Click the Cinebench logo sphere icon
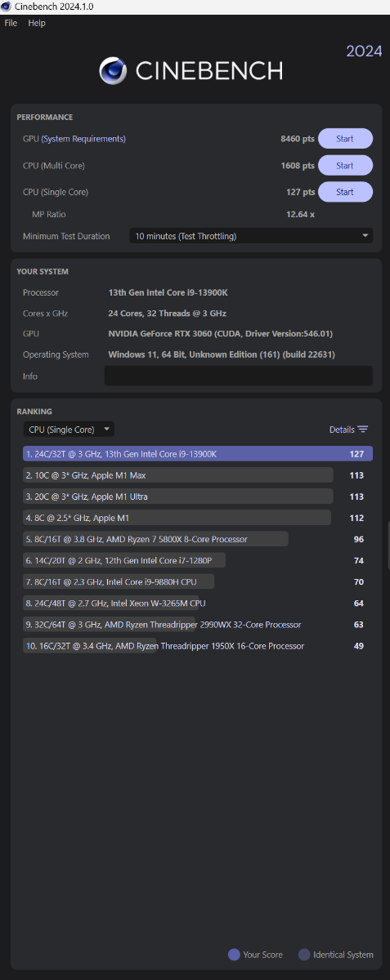 click(x=113, y=71)
